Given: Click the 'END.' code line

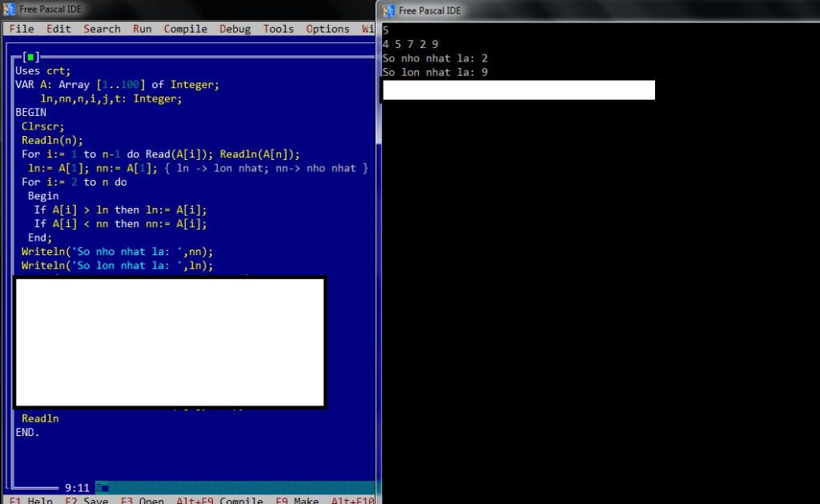Looking at the screenshot, I should (28, 432).
